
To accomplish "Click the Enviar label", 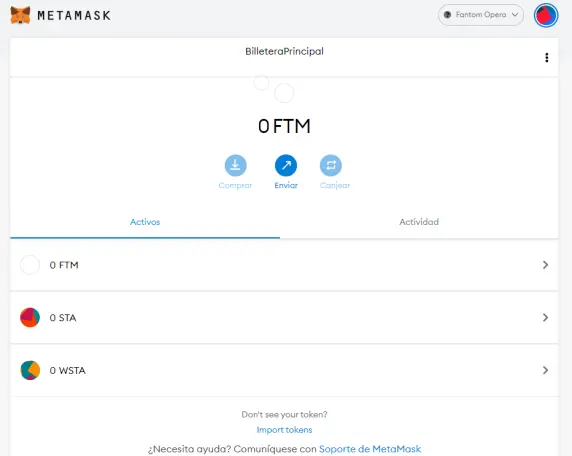I will 286,185.
